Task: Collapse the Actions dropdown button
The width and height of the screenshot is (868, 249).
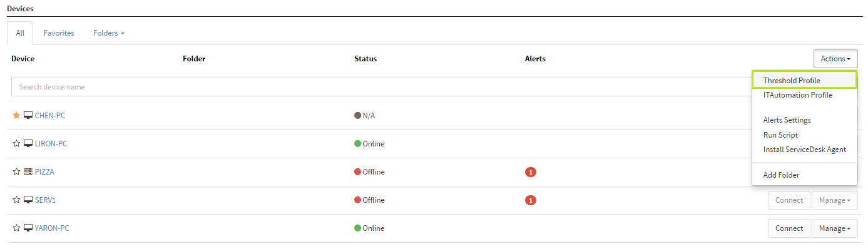Action: coord(835,59)
